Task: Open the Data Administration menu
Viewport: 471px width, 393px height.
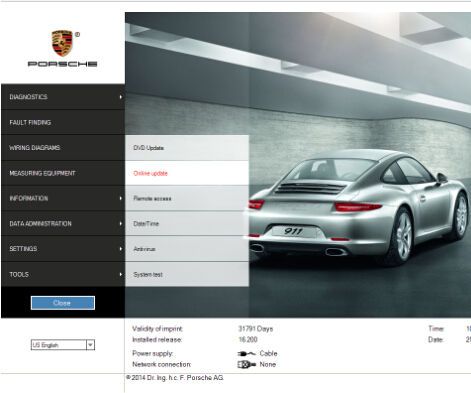Action: pyautogui.click(x=63, y=224)
